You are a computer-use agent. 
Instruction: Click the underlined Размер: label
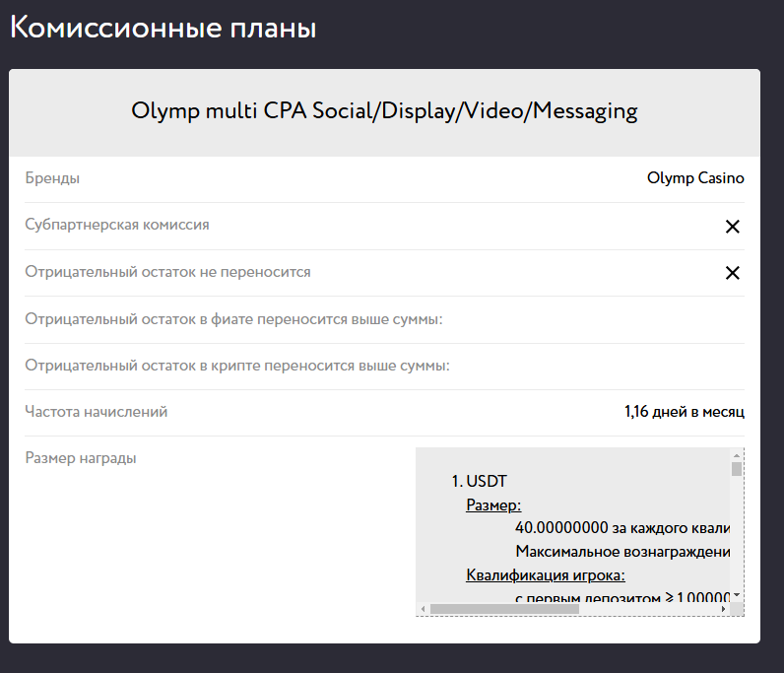click(x=493, y=505)
